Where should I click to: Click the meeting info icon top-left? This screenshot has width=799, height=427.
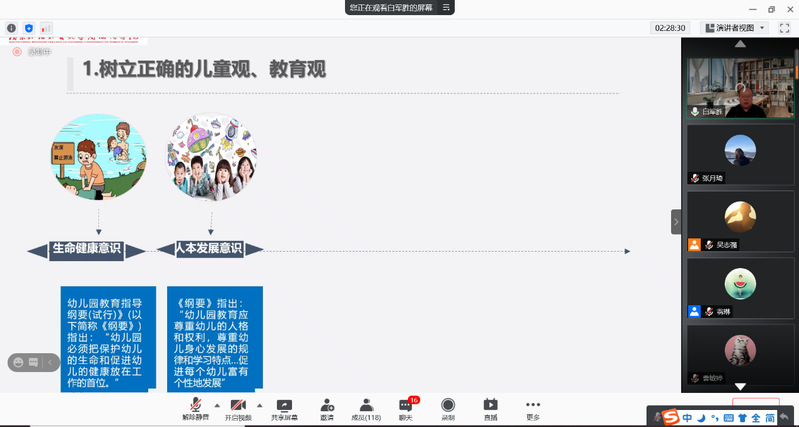click(12, 28)
